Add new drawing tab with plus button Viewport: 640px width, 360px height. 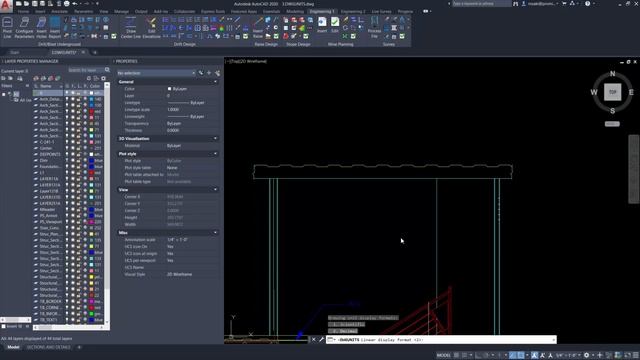click(95, 52)
